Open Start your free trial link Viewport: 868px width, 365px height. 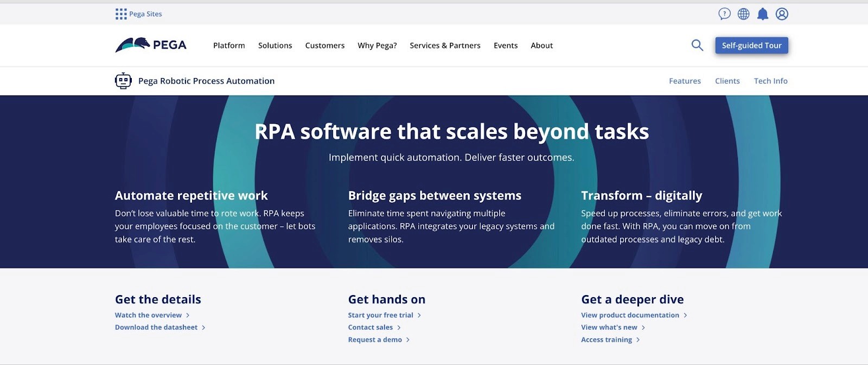pyautogui.click(x=380, y=315)
